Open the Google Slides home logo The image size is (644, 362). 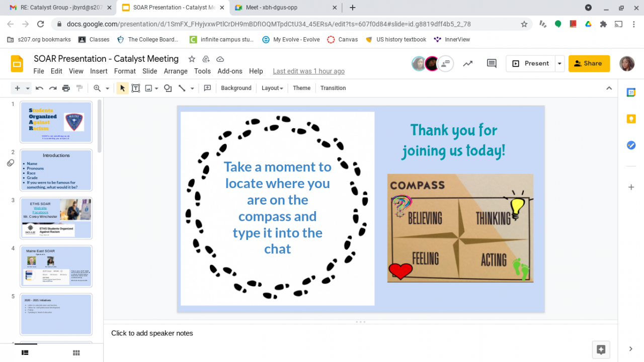point(17,64)
